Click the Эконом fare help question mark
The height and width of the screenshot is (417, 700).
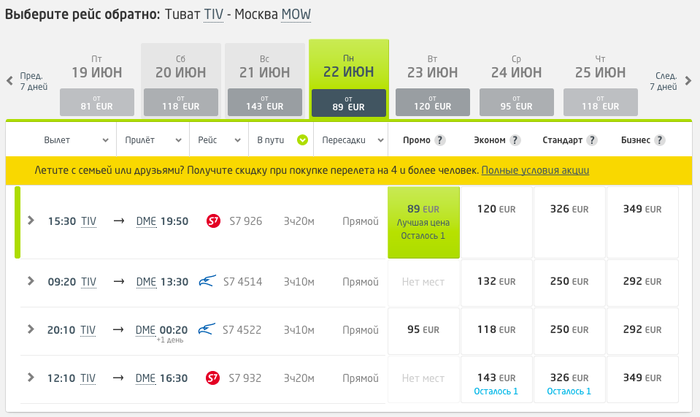[515, 140]
